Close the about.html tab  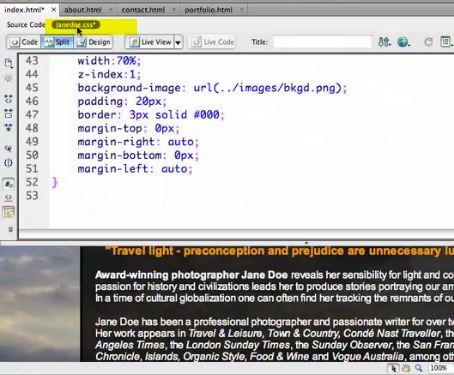tap(111, 10)
